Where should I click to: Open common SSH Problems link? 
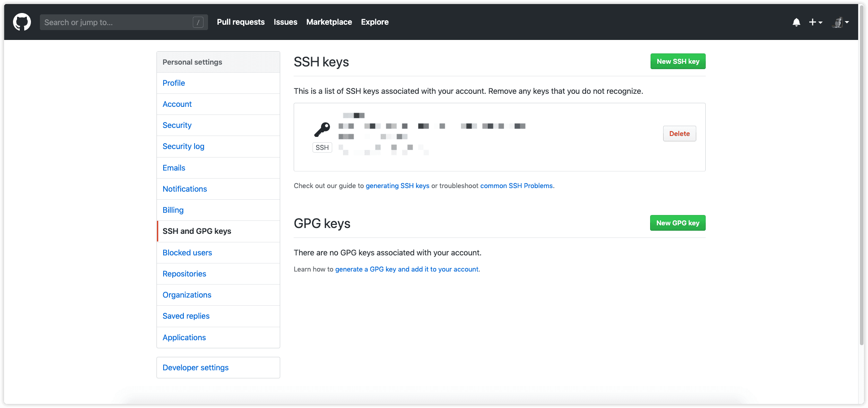tap(516, 186)
